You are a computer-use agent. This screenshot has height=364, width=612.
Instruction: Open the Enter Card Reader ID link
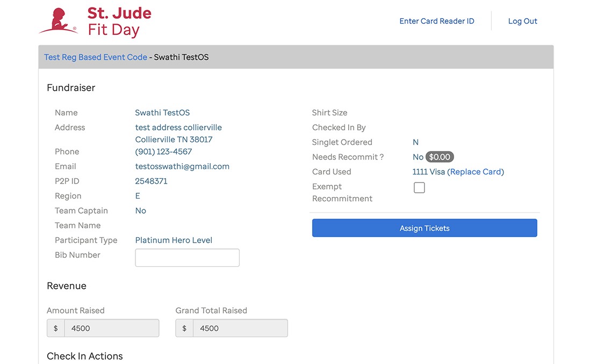(x=437, y=21)
